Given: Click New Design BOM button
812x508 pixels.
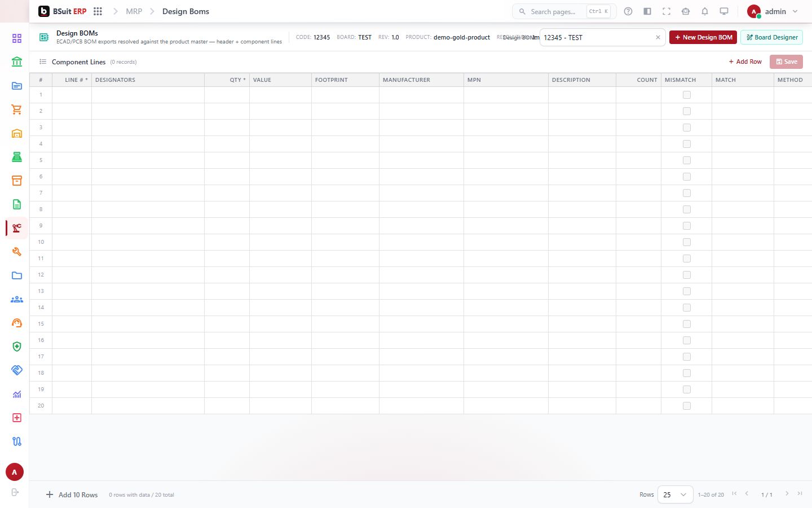Looking at the screenshot, I should [703, 37].
